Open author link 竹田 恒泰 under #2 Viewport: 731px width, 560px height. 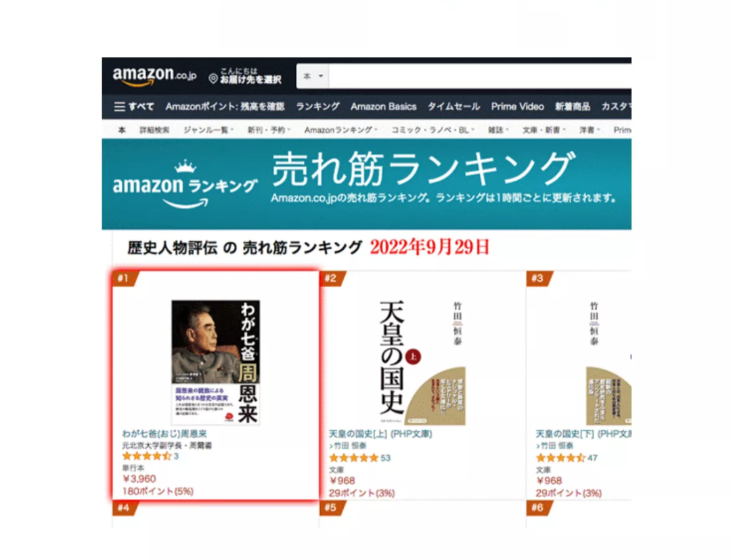coord(350,446)
